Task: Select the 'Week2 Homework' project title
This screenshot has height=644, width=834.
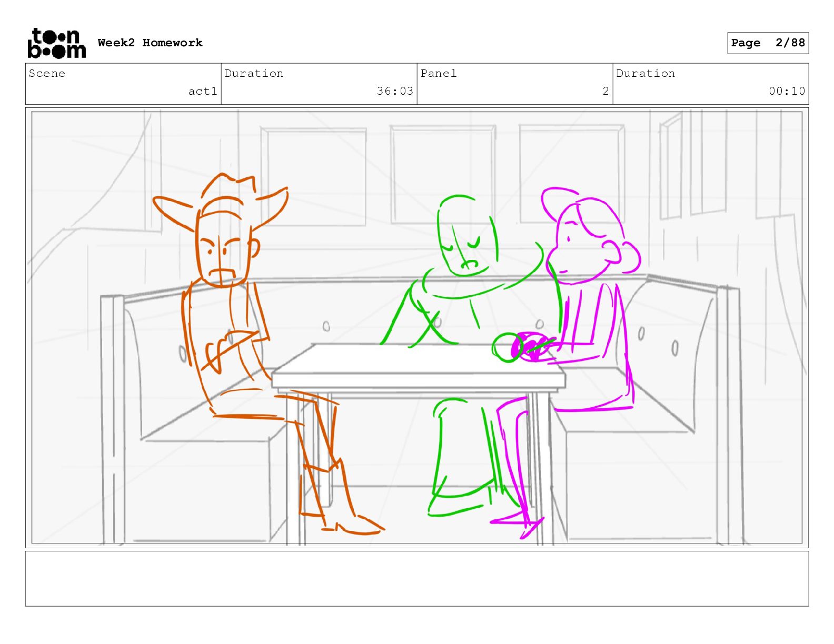Action: coord(150,43)
